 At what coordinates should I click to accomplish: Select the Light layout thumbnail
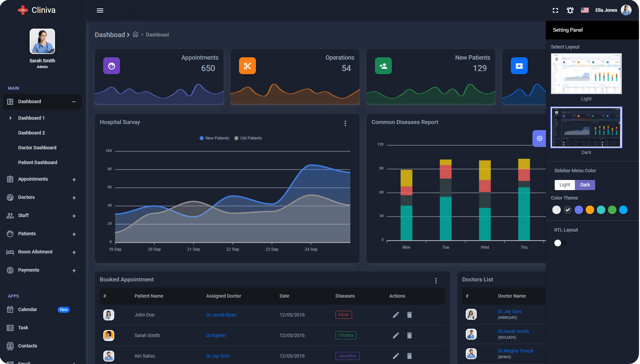[586, 74]
